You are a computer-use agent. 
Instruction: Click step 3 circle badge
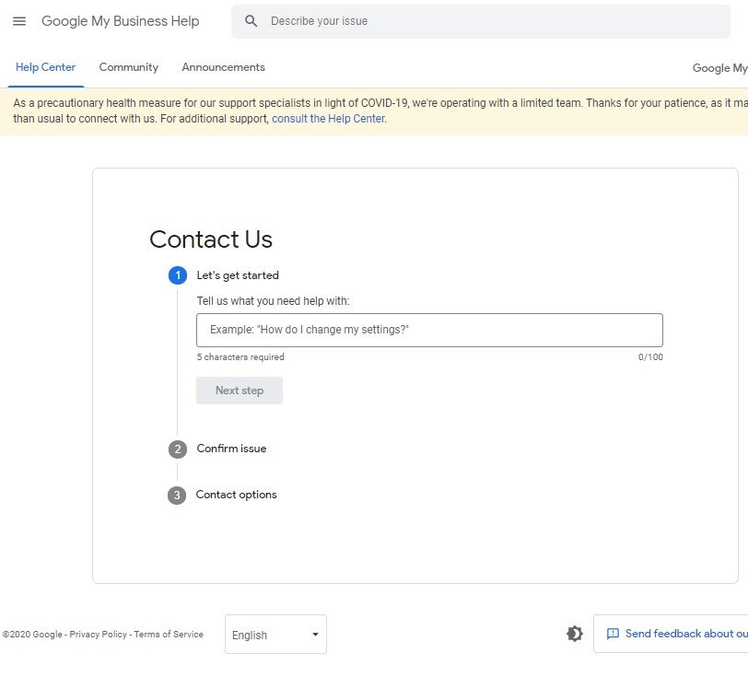[177, 496]
